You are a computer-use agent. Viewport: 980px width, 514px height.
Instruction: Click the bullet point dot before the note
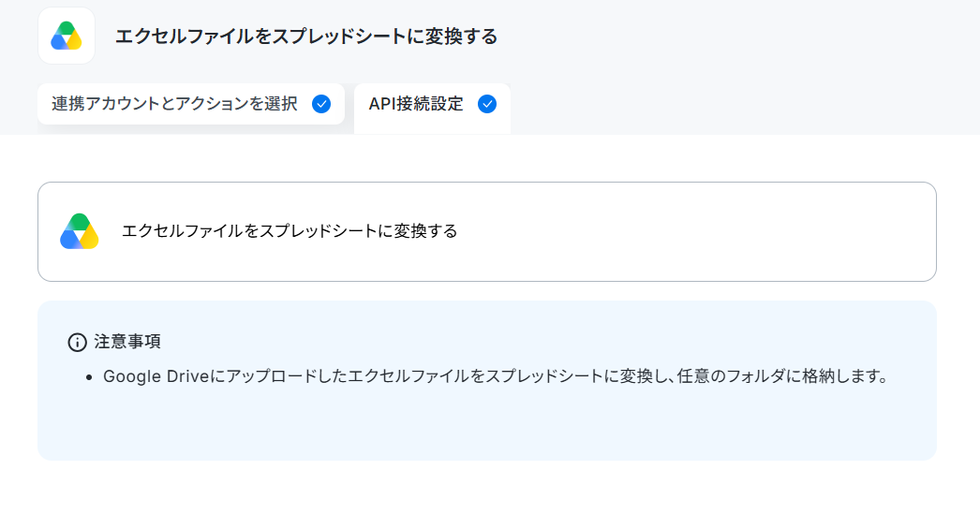coord(89,377)
